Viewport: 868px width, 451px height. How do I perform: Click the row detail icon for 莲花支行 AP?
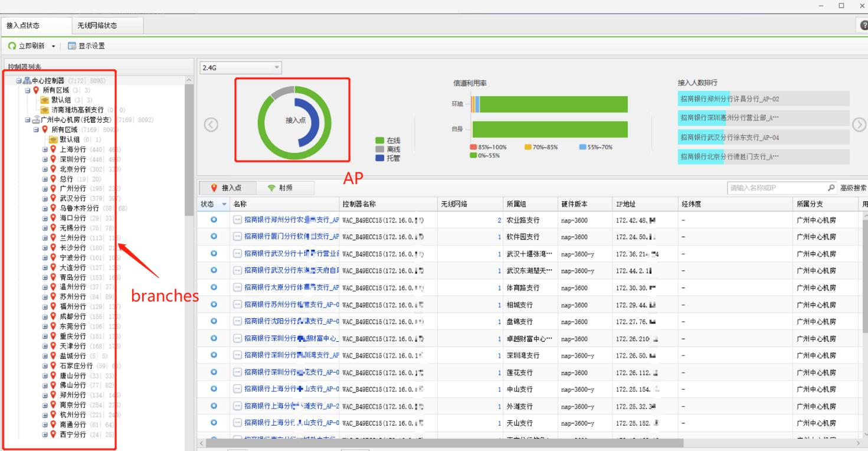(237, 372)
